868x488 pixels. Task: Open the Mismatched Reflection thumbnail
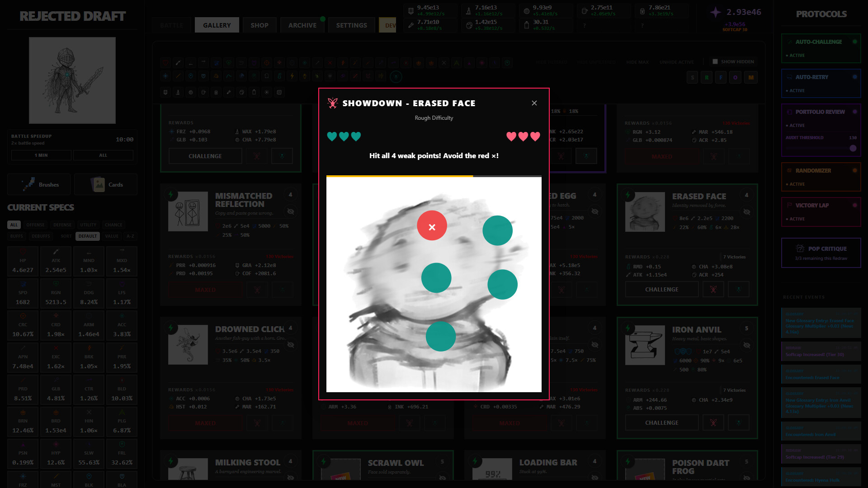point(188,211)
